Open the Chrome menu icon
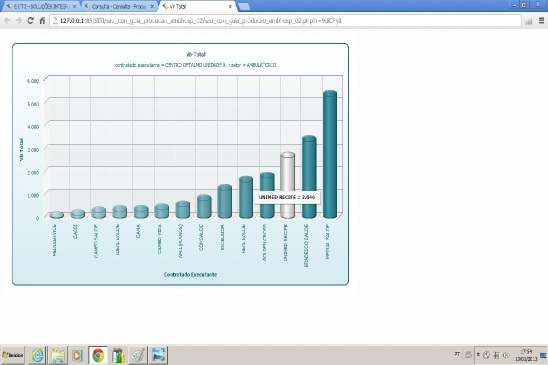Screen dimensions: 548x365 pyautogui.click(x=541, y=21)
